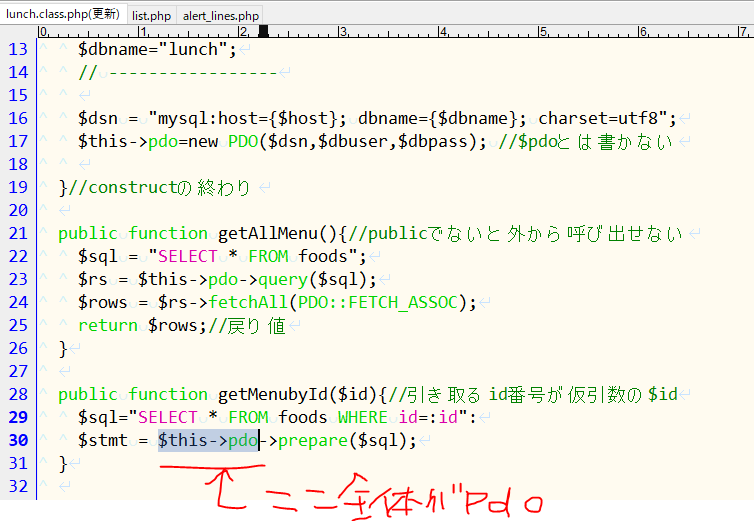
Task: Click the //constructの終わり comment
Action: coord(159,188)
